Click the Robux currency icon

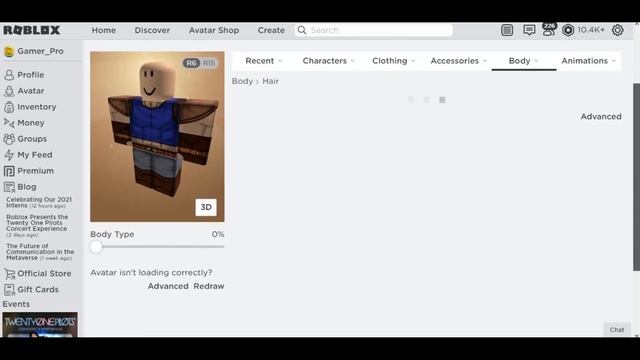tap(568, 30)
